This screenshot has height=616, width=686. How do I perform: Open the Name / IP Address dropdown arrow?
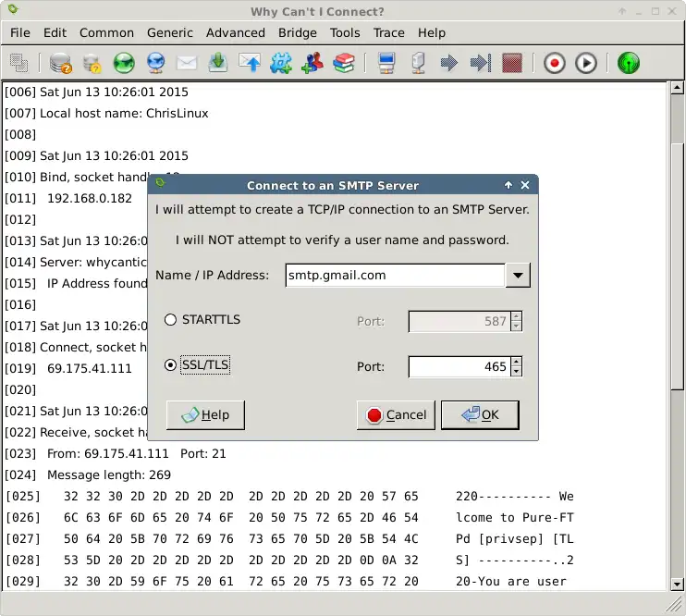(518, 276)
